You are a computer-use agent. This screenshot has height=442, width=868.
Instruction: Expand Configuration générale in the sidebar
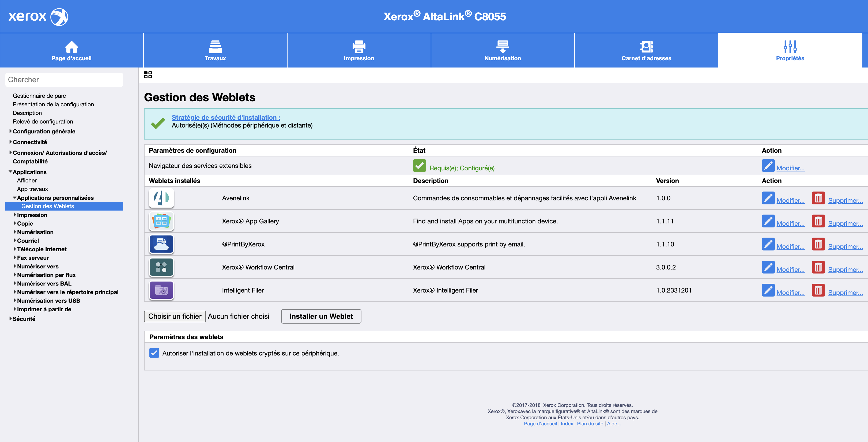pyautogui.click(x=10, y=131)
